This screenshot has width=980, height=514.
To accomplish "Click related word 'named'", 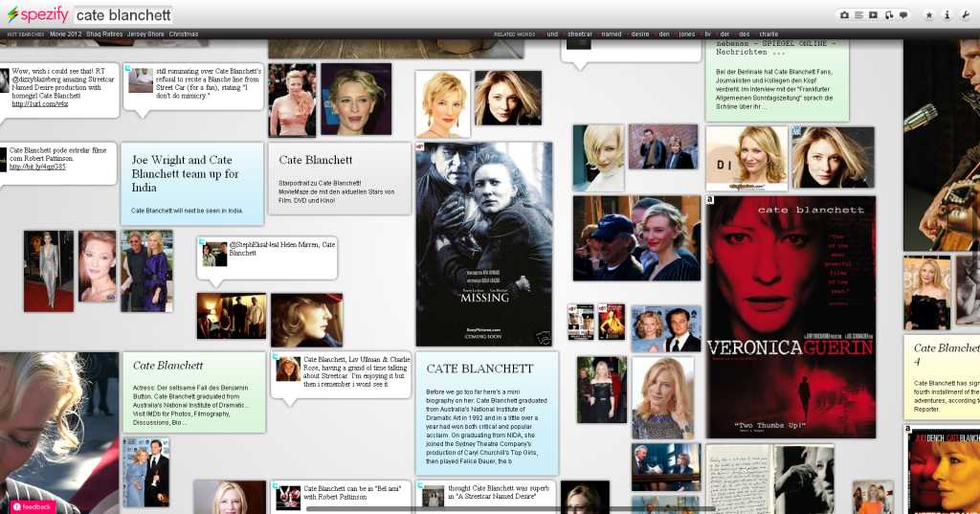I will 612,34.
